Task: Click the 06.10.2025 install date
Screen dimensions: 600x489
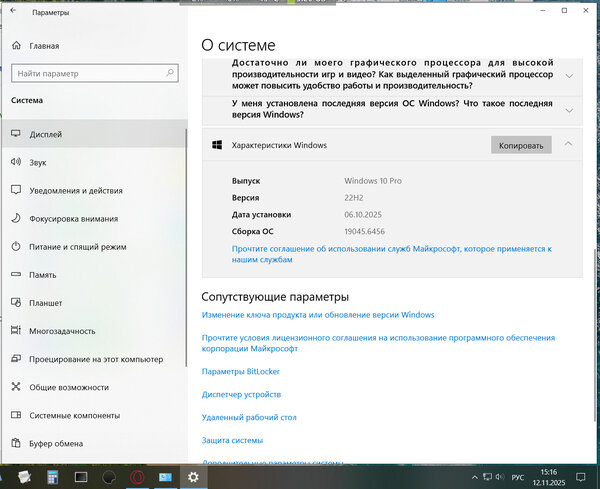Action: tap(363, 215)
